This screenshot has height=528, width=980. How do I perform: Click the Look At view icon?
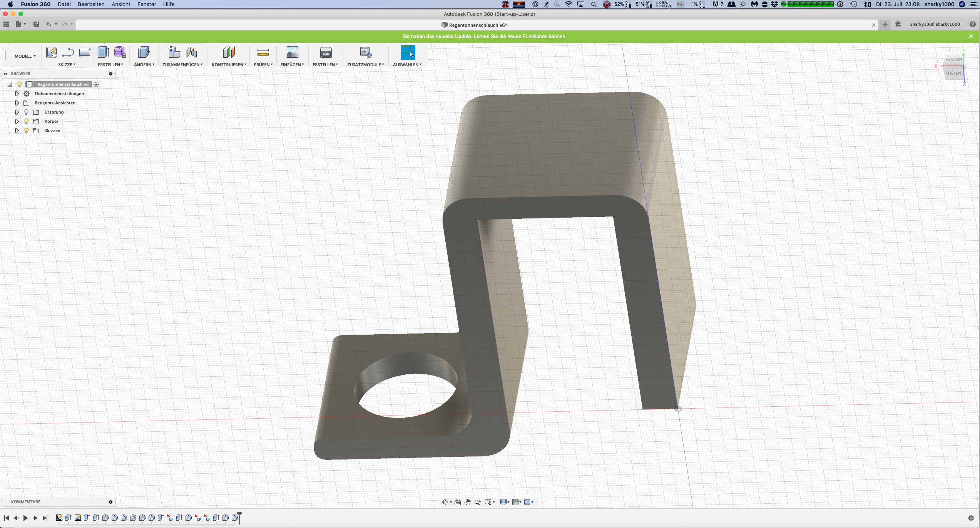[x=458, y=502]
